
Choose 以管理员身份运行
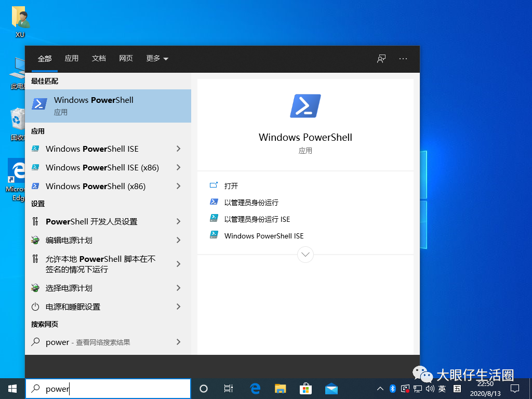point(251,203)
